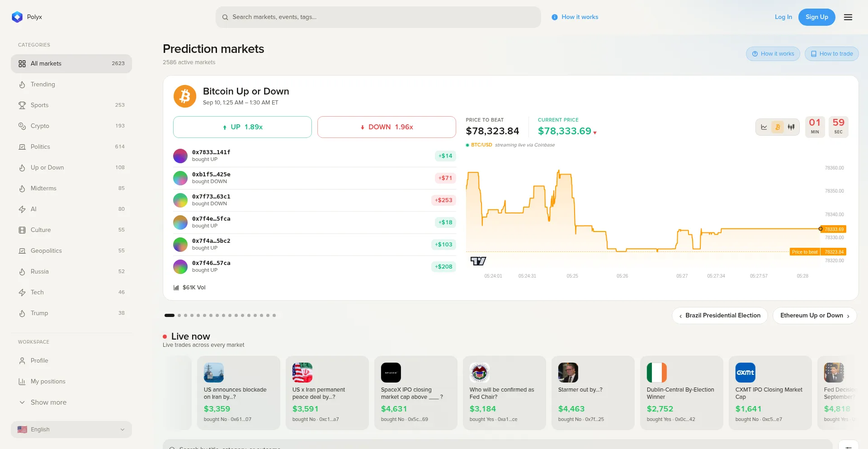Click the Polyx logo icon

pos(17,17)
